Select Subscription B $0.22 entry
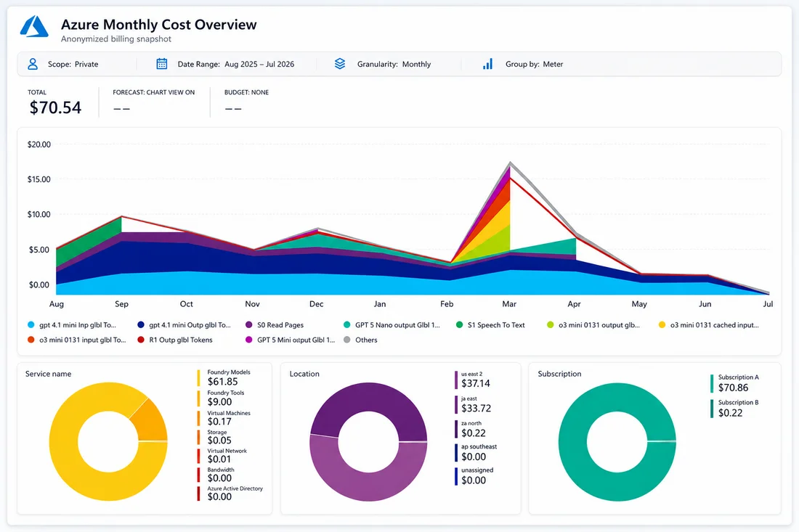799x532 pixels. (x=735, y=409)
